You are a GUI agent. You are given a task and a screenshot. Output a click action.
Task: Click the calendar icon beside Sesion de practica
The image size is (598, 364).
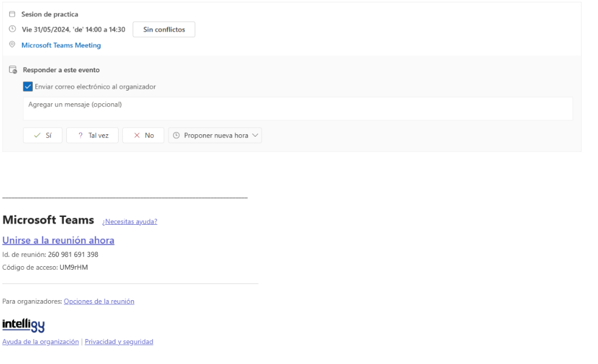pyautogui.click(x=12, y=14)
